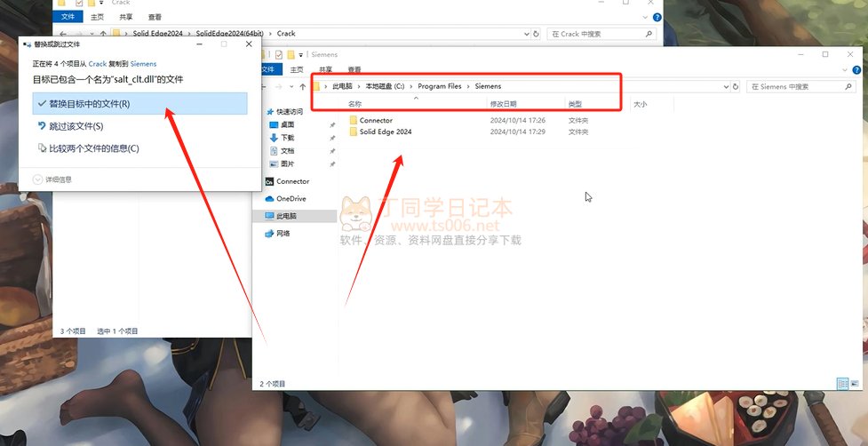Click the pin icon next to 桌面
The image size is (868, 446).
click(332, 125)
